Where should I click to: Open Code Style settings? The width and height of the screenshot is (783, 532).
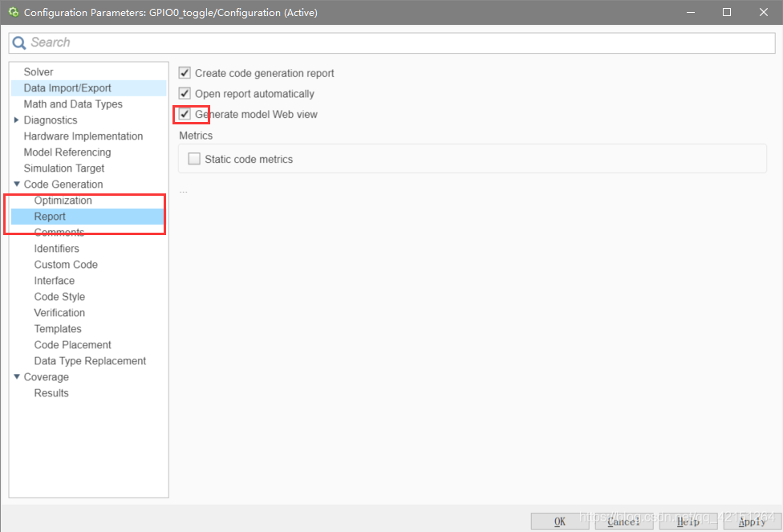(59, 297)
